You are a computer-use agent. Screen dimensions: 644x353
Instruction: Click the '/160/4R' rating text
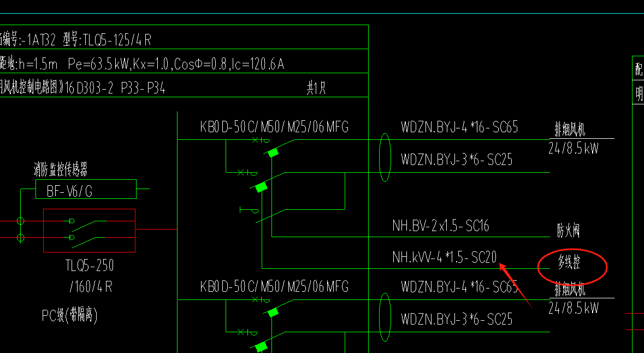tap(91, 286)
